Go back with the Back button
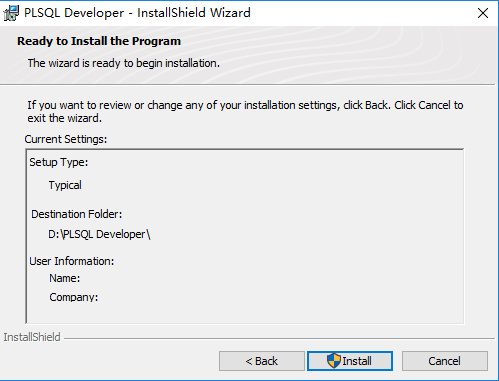Image resolution: width=499 pixels, height=381 pixels. coord(262,361)
